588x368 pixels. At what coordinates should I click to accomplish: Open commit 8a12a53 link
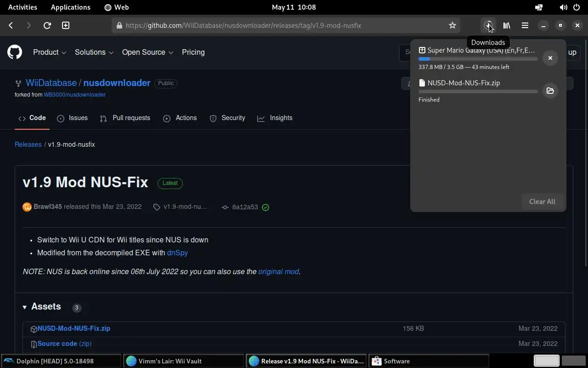point(245,207)
